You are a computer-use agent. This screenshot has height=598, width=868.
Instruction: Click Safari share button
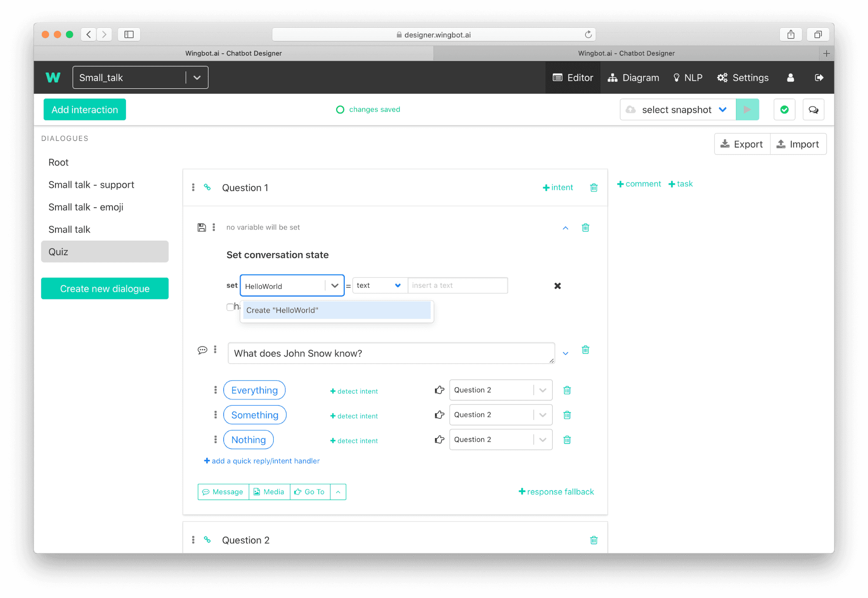(791, 34)
